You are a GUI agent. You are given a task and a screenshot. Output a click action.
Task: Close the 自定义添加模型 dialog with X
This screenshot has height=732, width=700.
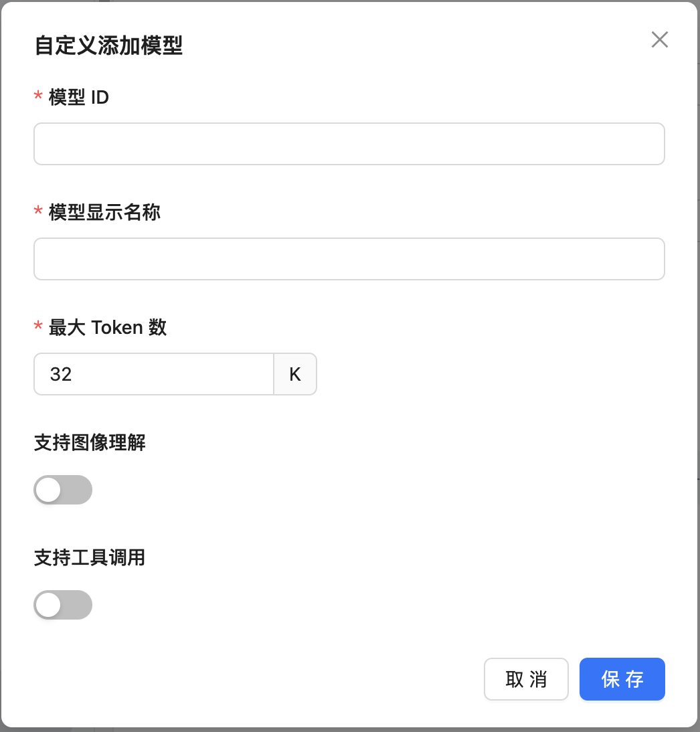click(x=659, y=39)
